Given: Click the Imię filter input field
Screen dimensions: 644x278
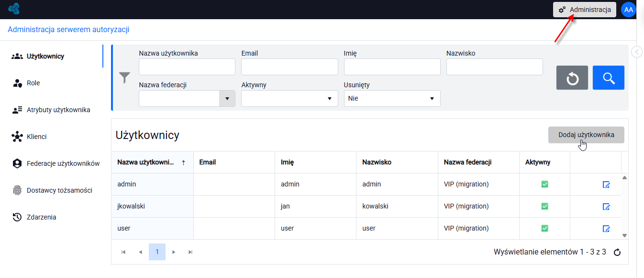Looking at the screenshot, I should click(x=392, y=67).
